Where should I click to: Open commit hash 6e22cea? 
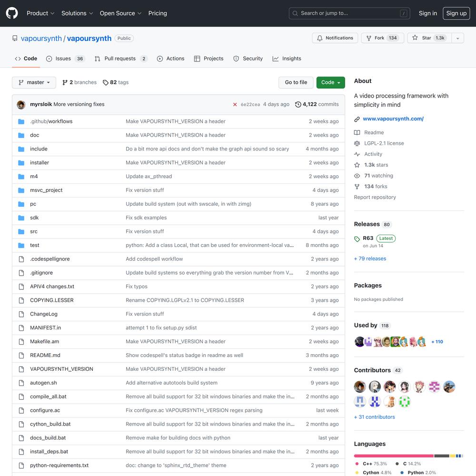(250, 105)
